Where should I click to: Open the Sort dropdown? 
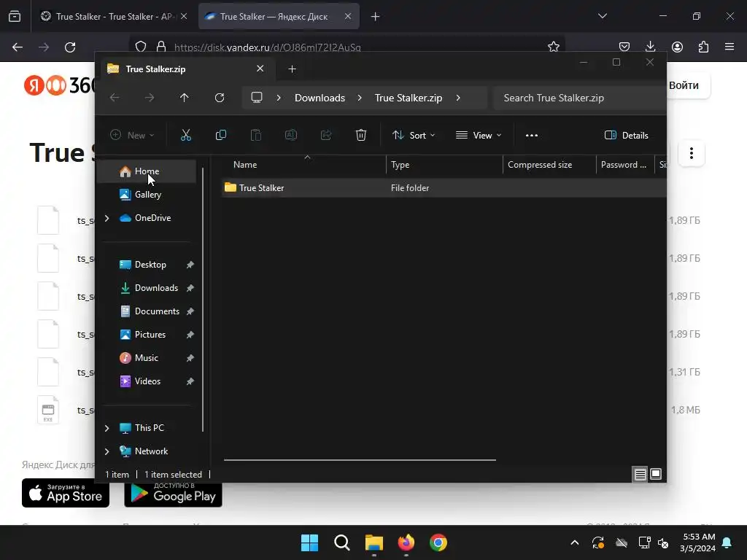pyautogui.click(x=414, y=135)
